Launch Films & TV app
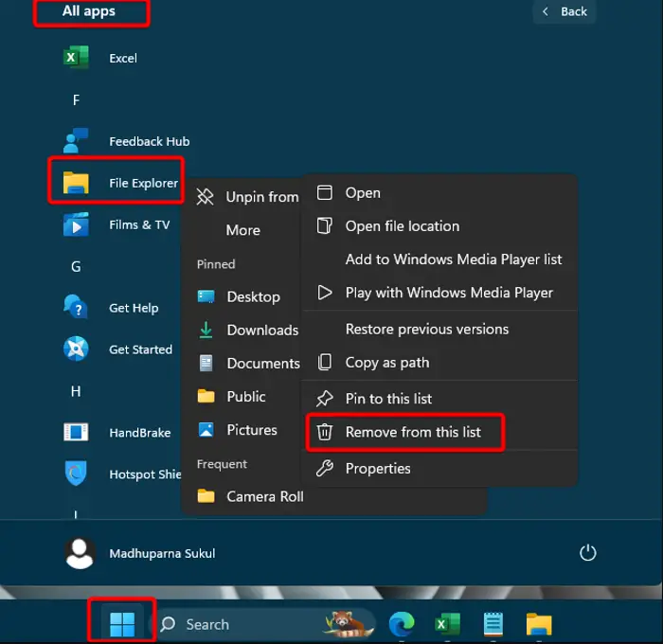The width and height of the screenshot is (663, 644). tap(116, 224)
